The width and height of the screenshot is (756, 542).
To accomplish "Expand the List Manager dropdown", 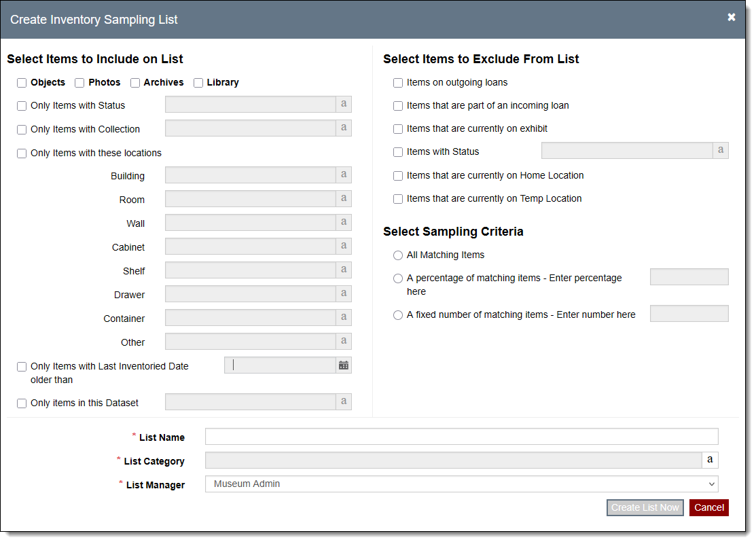I will (461, 484).
